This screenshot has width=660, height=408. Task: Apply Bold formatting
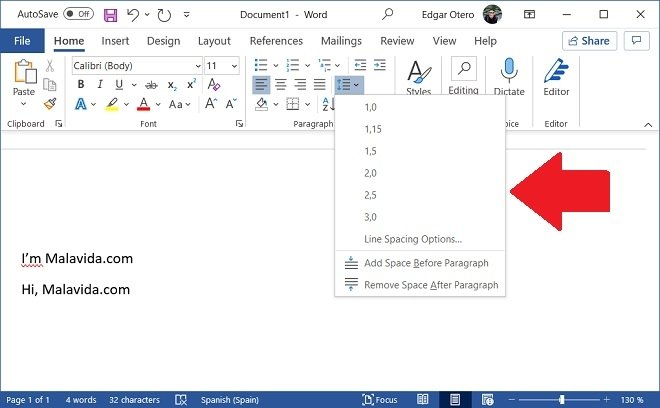(80, 85)
